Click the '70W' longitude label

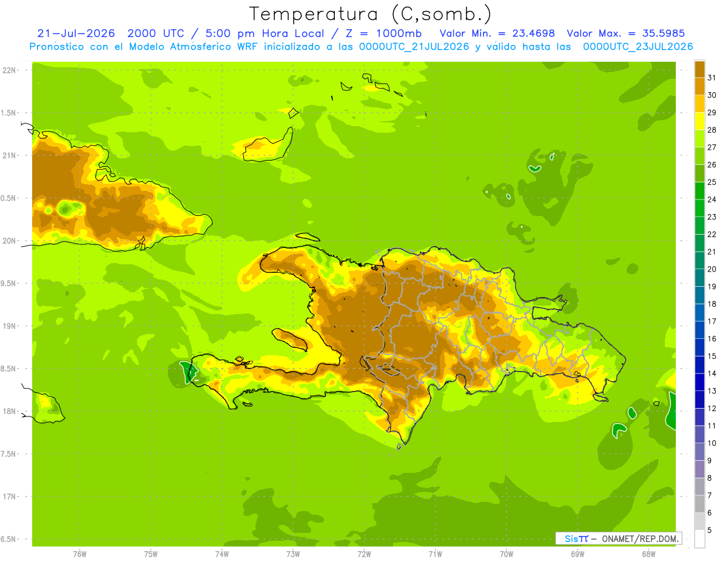507,554
